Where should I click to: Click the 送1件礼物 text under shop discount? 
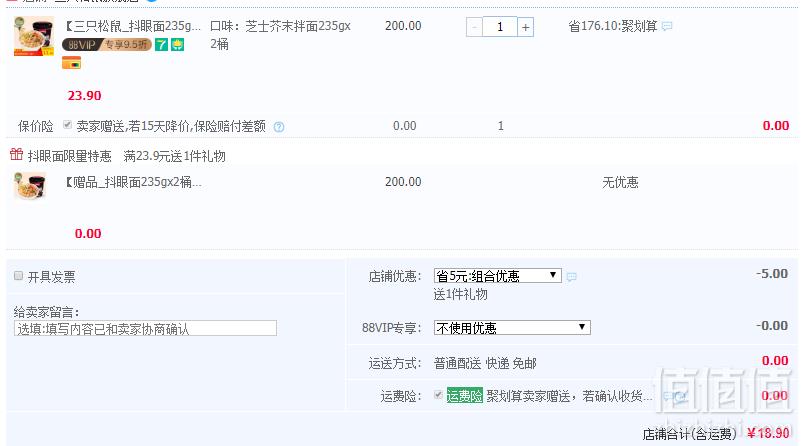[460, 294]
